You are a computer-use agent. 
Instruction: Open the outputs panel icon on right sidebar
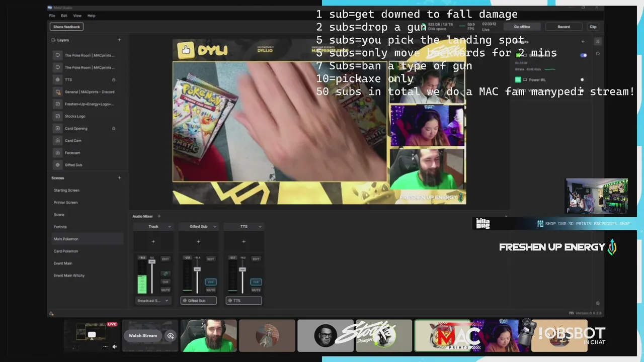[x=598, y=42]
